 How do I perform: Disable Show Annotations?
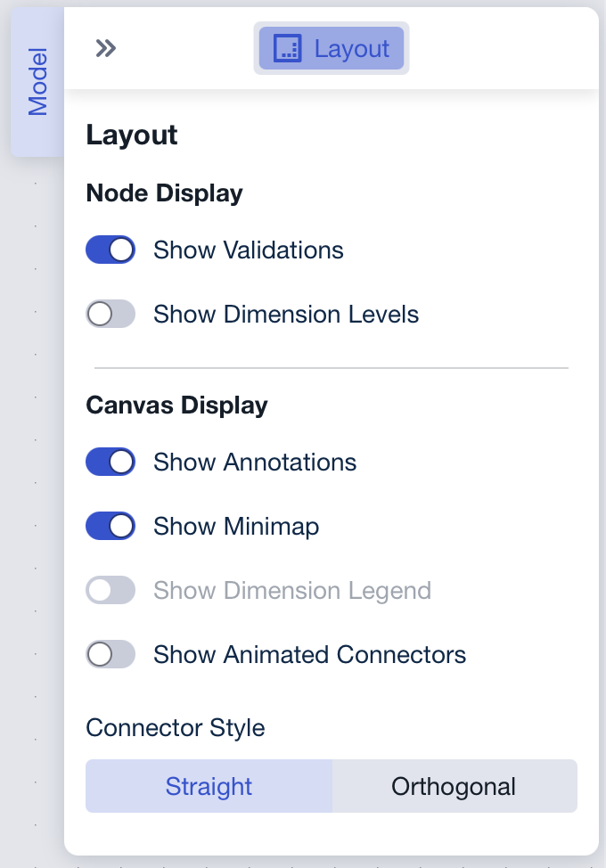(x=110, y=462)
